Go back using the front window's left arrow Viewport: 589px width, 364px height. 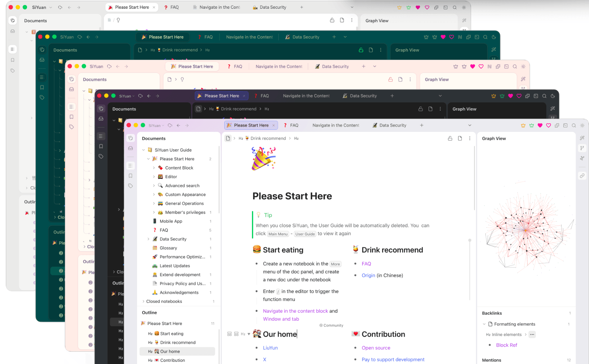(x=178, y=125)
